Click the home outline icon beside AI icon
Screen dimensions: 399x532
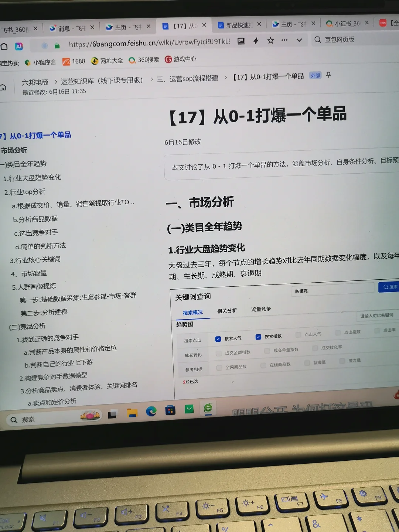(x=4, y=46)
